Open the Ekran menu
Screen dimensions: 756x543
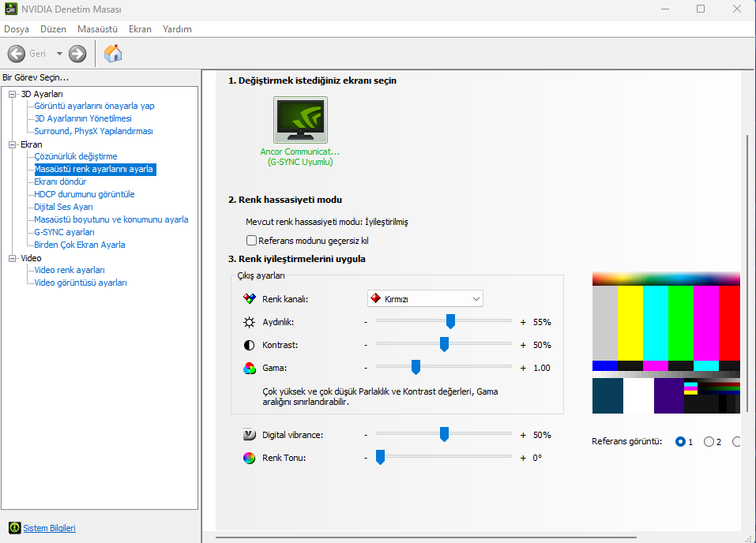[x=140, y=29]
